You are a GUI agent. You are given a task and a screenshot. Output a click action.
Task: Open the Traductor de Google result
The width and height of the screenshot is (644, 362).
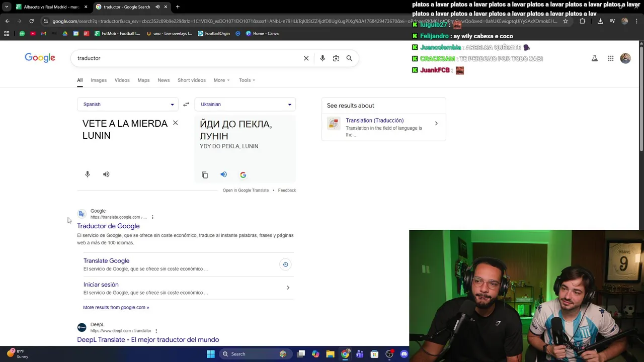point(108,226)
